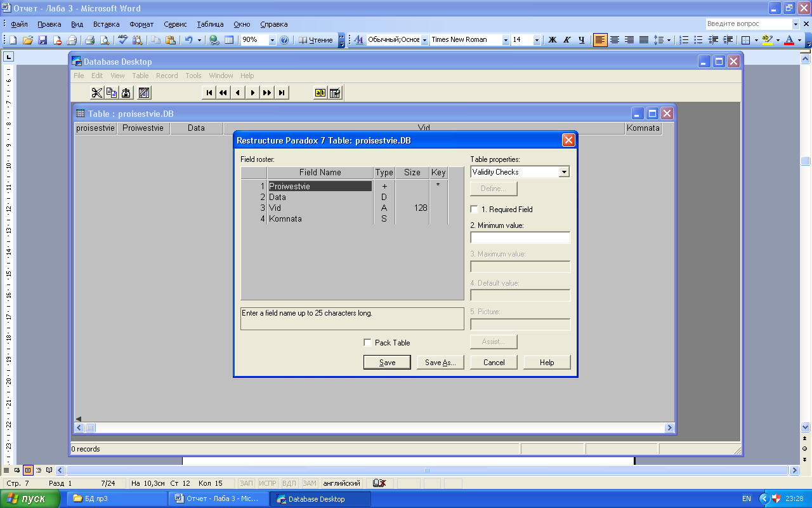Click Cancel button in Restructure dialog
Viewport: 812px width, 508px height.
pos(494,362)
